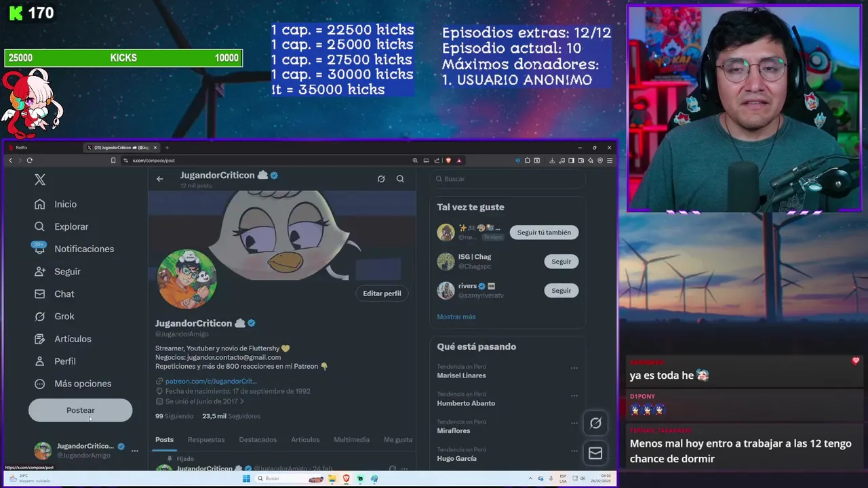The height and width of the screenshot is (488, 868).
Task: Click the Kick logo in stream overlay
Action: pyautogui.click(x=16, y=13)
